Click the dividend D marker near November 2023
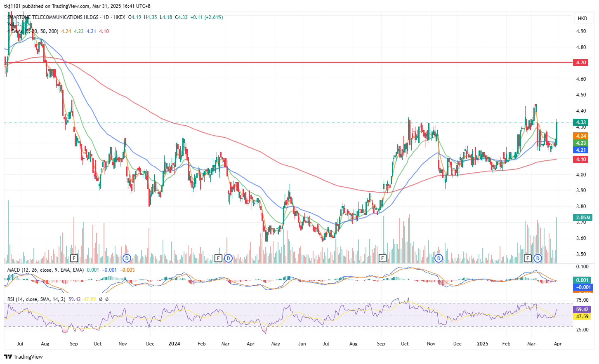This screenshot has width=599, height=364. 127,258
